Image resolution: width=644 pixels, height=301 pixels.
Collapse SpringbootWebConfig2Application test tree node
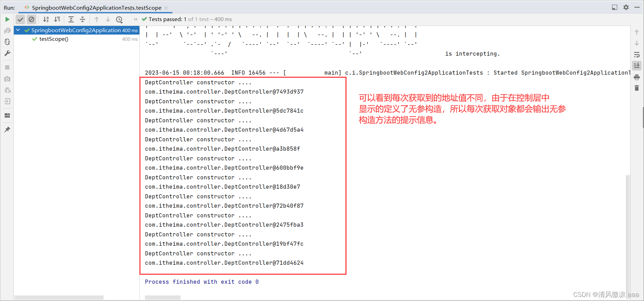point(18,30)
